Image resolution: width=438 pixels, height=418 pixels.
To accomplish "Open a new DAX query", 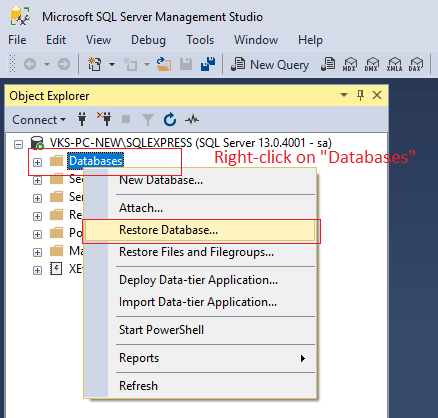I will pyautogui.click(x=416, y=64).
